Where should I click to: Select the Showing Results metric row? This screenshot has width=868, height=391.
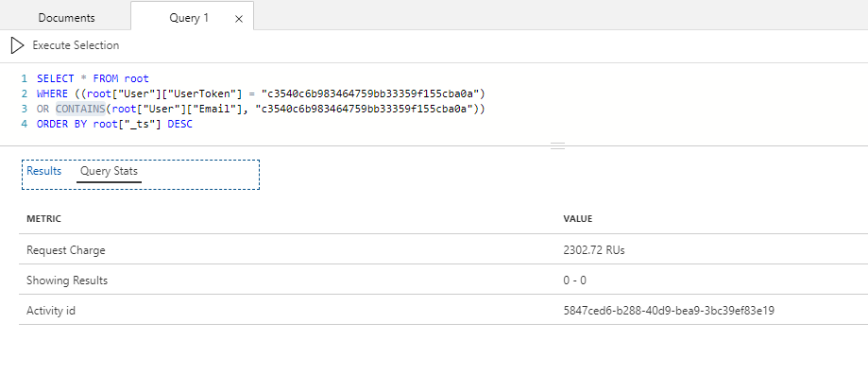pyautogui.click(x=67, y=280)
